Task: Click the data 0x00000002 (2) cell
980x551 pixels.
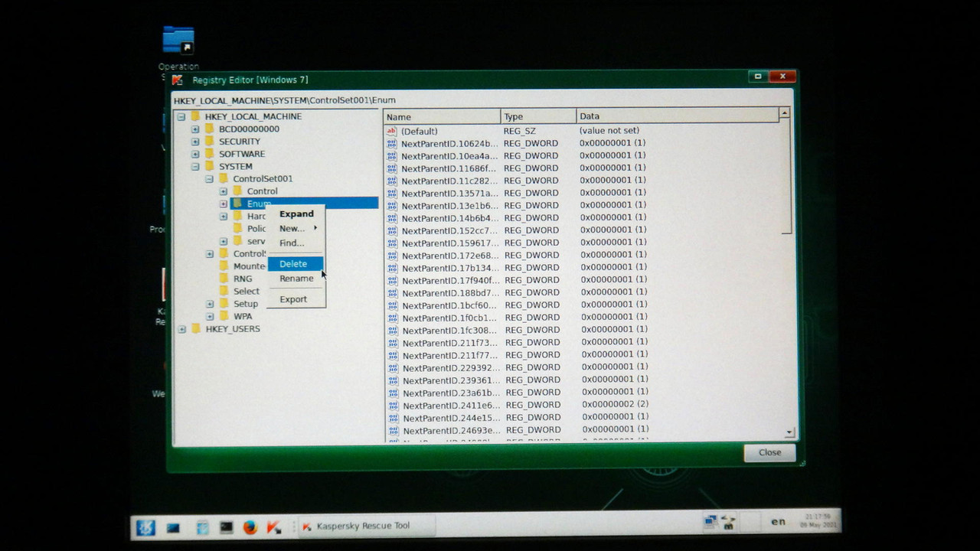Action: (x=616, y=404)
